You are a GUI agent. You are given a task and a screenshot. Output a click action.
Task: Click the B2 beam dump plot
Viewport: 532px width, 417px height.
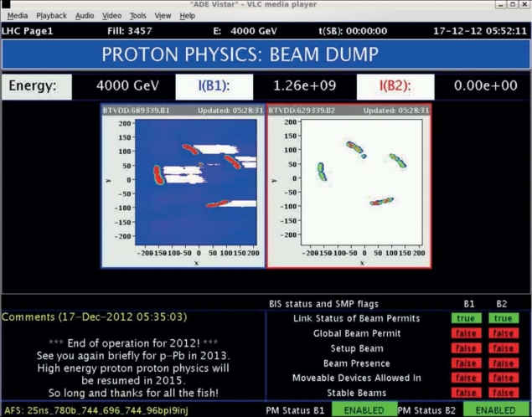[349, 187]
